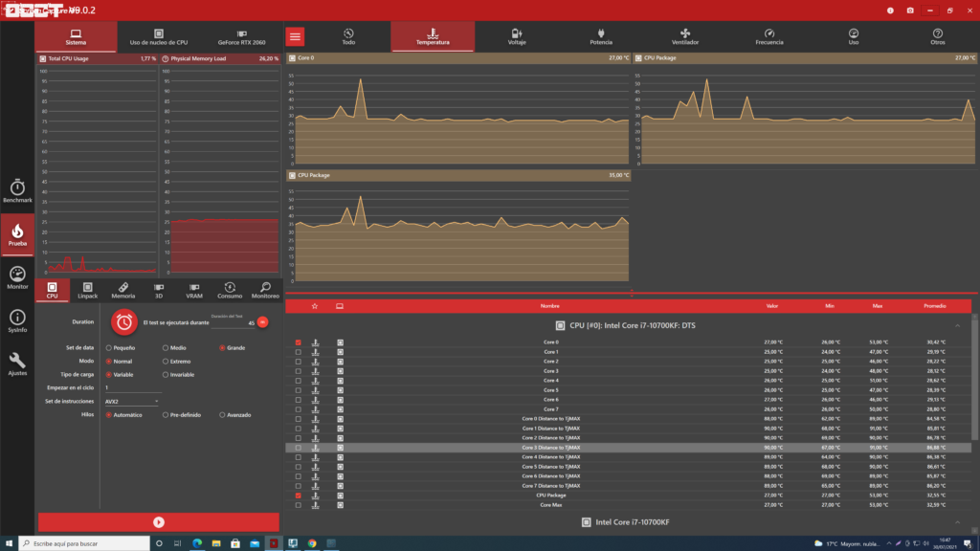This screenshot has height=551, width=980.
Task: Click the screenshot camera icon in title bar
Action: pyautogui.click(x=910, y=11)
